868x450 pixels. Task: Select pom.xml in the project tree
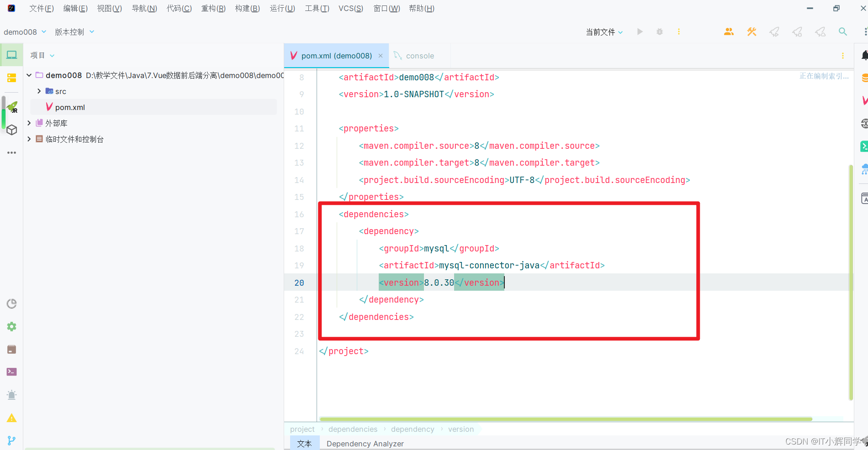pyautogui.click(x=153, y=107)
